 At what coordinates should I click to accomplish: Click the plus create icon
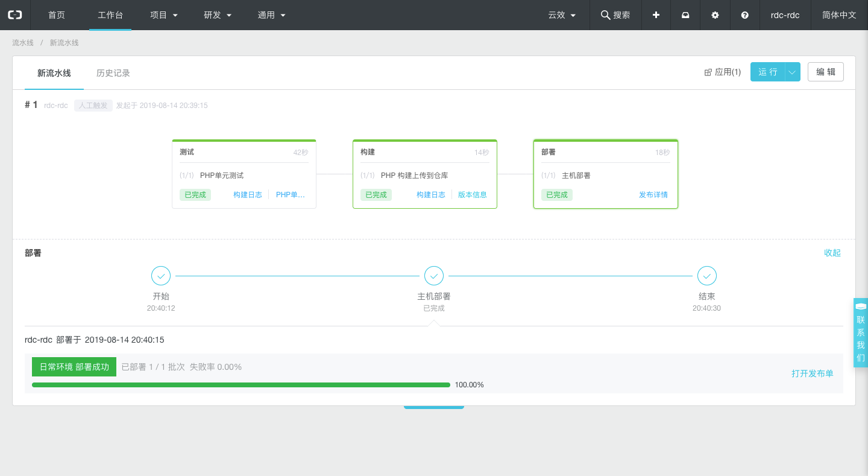(656, 15)
